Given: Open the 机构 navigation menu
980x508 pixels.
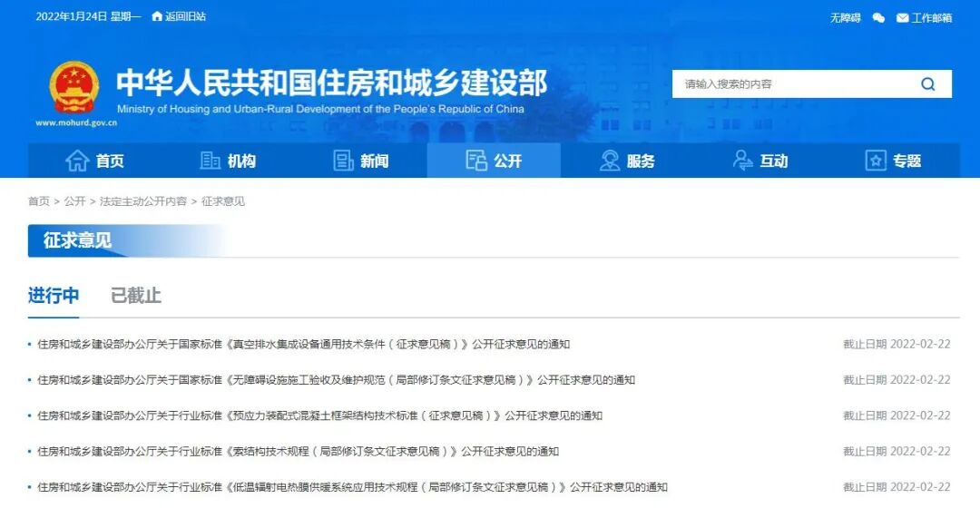Looking at the screenshot, I should coord(228,161).
